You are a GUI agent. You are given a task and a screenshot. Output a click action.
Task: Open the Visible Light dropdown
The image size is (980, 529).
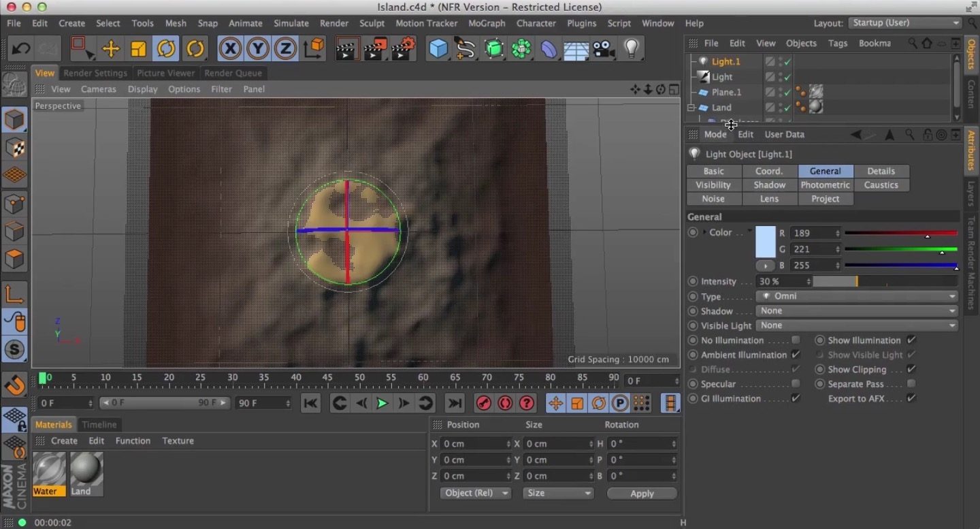pos(857,325)
